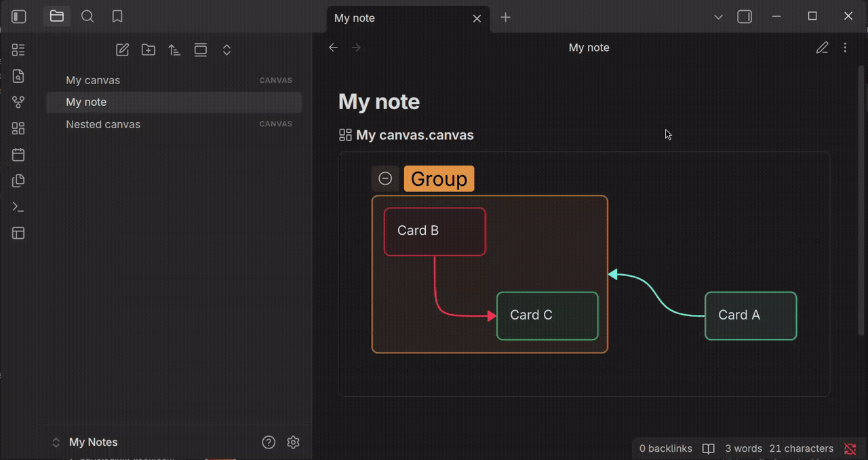Click the layout panel ribbon icon
Image resolution: width=868 pixels, height=460 pixels.
coord(18,233)
